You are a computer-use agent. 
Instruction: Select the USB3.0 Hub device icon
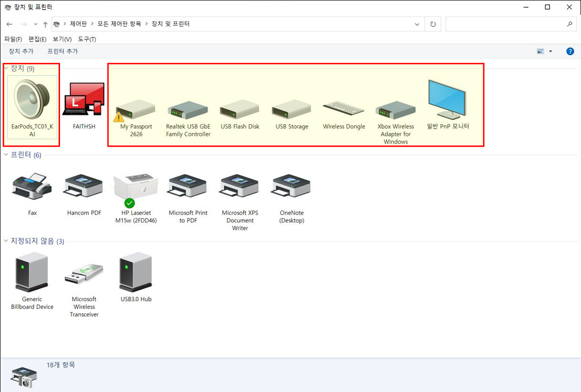tap(136, 272)
